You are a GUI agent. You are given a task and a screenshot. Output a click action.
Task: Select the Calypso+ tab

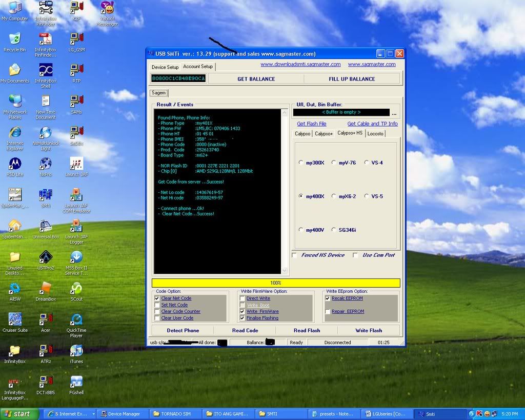tap(324, 134)
